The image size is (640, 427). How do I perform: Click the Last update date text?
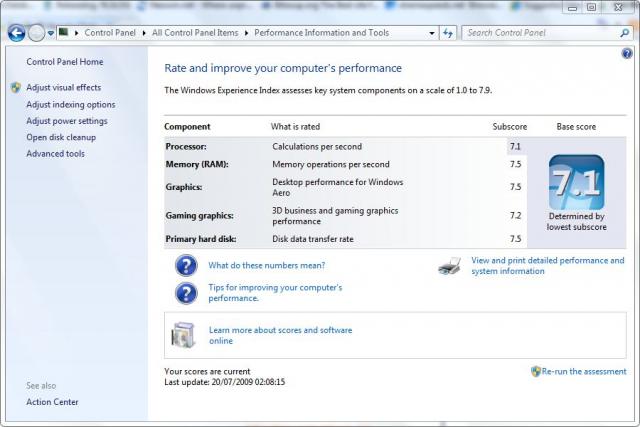pyautogui.click(x=224, y=382)
